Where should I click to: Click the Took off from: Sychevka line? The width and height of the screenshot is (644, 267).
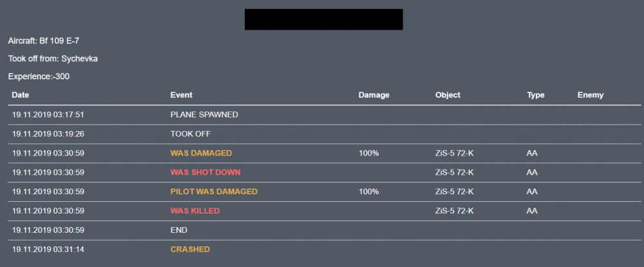pyautogui.click(x=53, y=59)
